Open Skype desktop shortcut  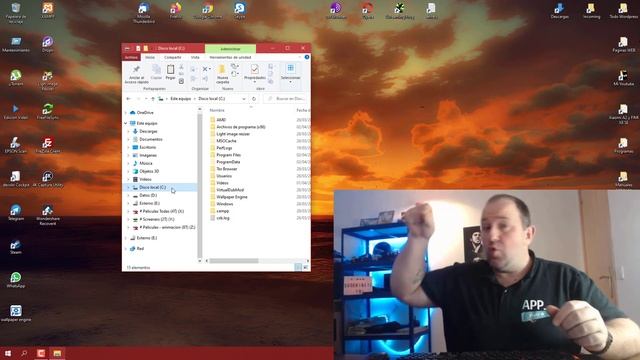coord(240,11)
